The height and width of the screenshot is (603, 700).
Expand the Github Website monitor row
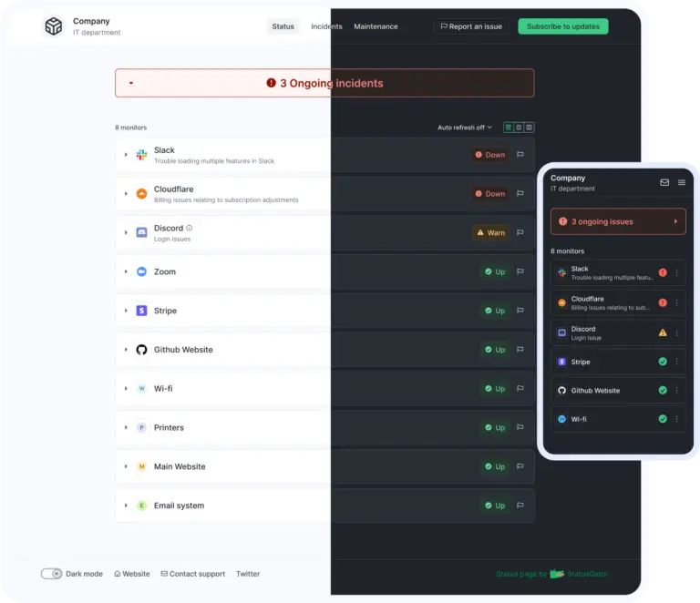click(x=126, y=350)
